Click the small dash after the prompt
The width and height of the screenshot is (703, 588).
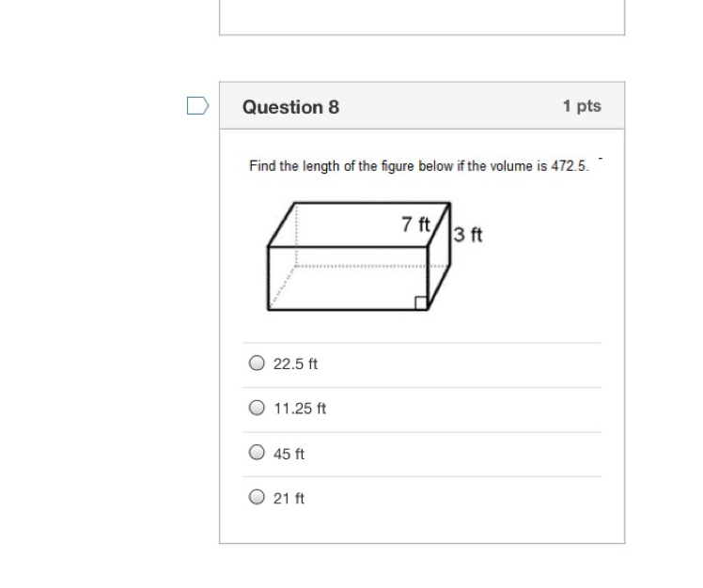tap(601, 158)
